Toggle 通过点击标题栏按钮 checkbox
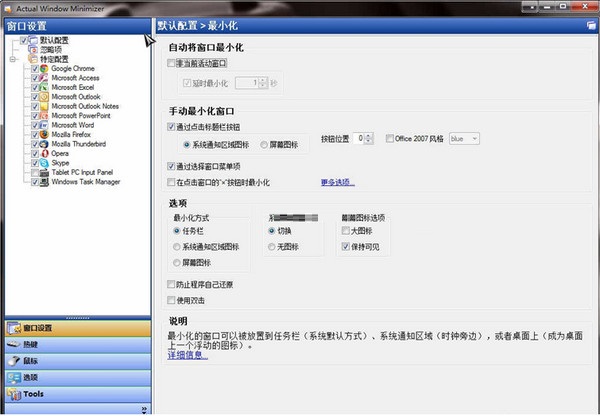This screenshot has width=600, height=416. [171, 127]
